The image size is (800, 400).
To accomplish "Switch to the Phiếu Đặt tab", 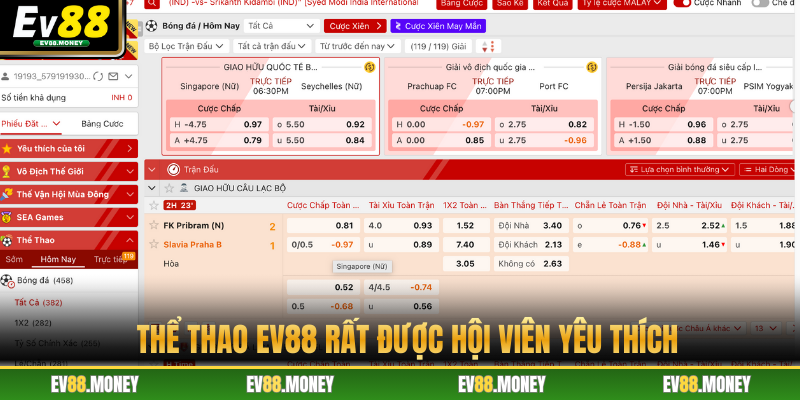I will coord(31,123).
